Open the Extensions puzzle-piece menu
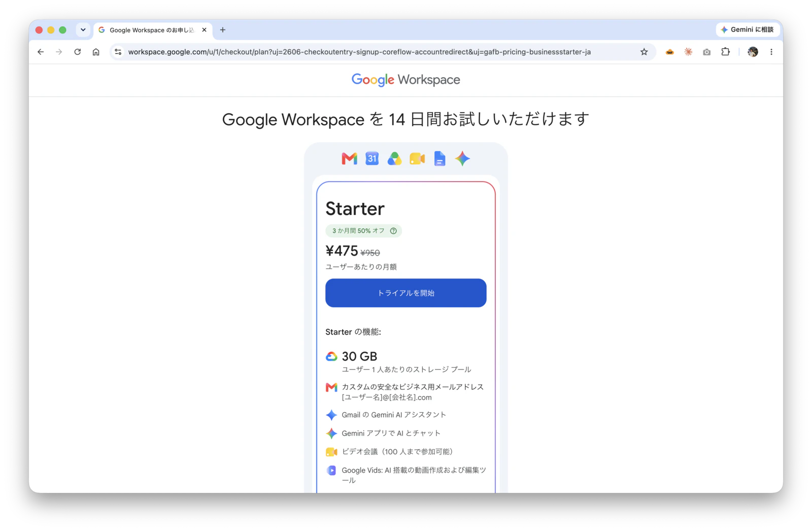The image size is (812, 531). coord(725,52)
